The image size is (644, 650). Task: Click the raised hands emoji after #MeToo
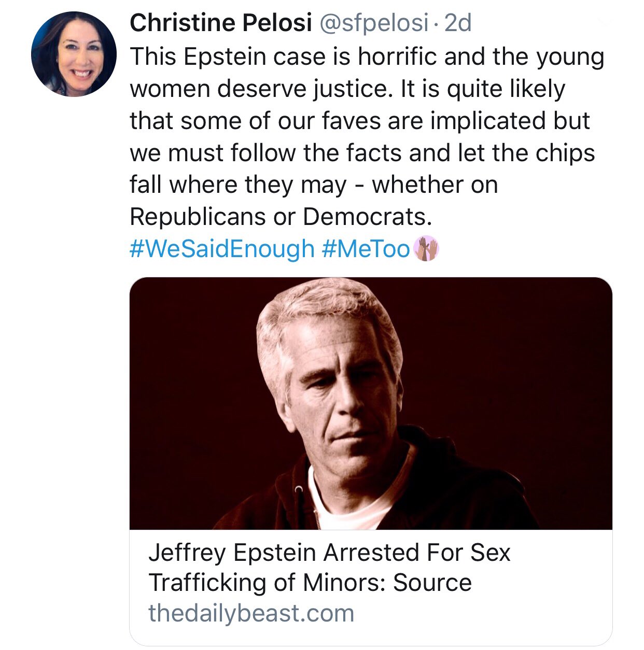pos(426,249)
